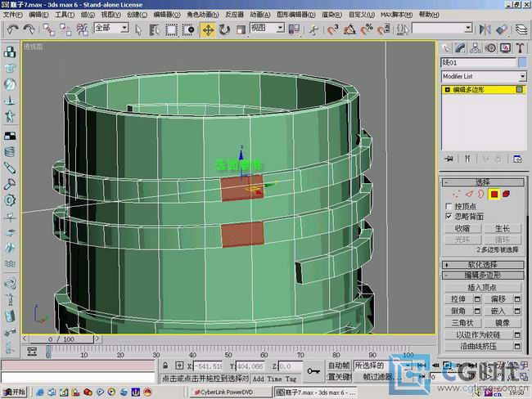Toggle Edge sub-object level
The height and width of the screenshot is (399, 532).
pos(469,194)
